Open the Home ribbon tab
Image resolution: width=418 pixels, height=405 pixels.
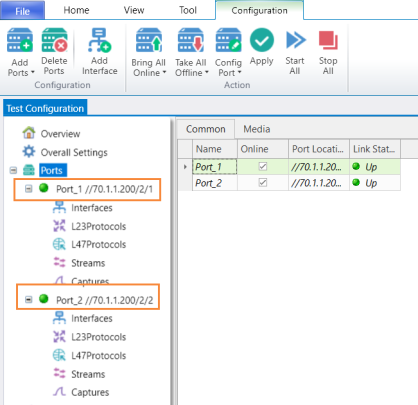click(76, 10)
